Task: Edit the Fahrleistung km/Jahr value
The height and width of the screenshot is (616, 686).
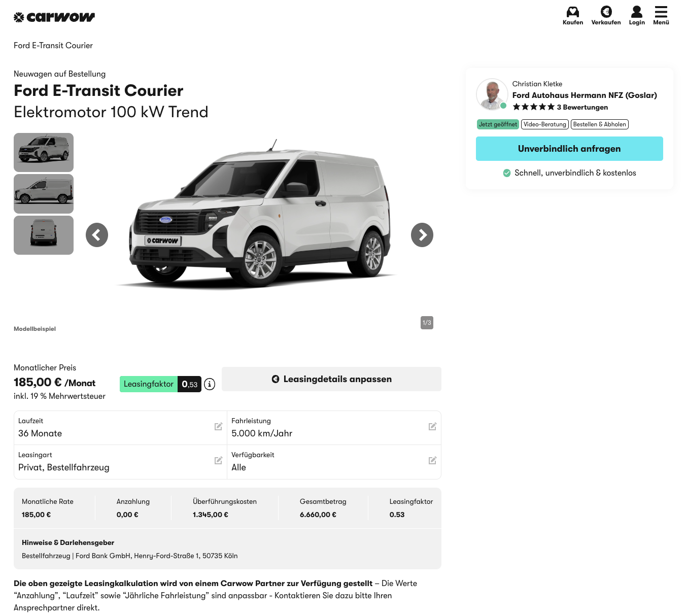Action: [x=432, y=427]
